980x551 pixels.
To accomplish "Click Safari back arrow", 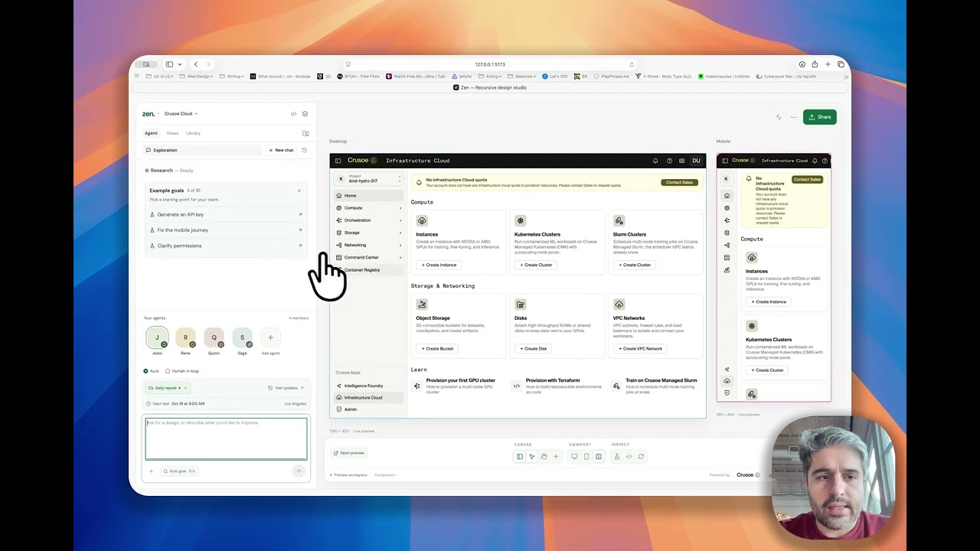I will (x=196, y=64).
